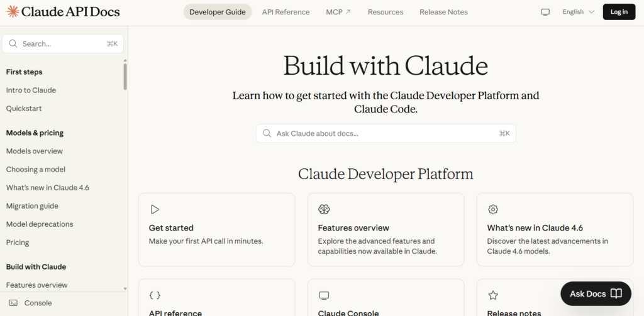Open Model deprecations in sidebar
This screenshot has width=644, height=316.
(40, 224)
